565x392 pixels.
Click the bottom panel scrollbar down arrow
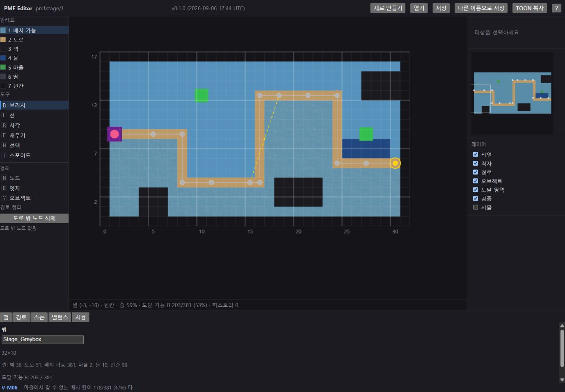562,380
